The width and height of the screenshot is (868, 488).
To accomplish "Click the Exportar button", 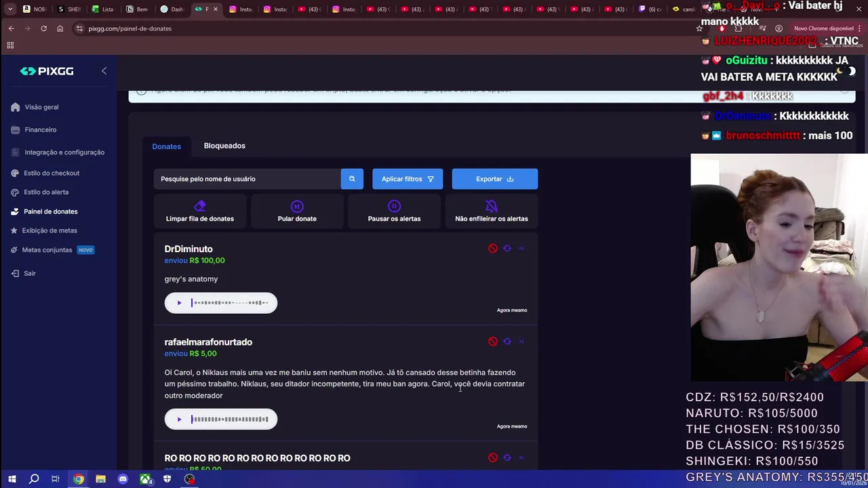I will [x=495, y=179].
